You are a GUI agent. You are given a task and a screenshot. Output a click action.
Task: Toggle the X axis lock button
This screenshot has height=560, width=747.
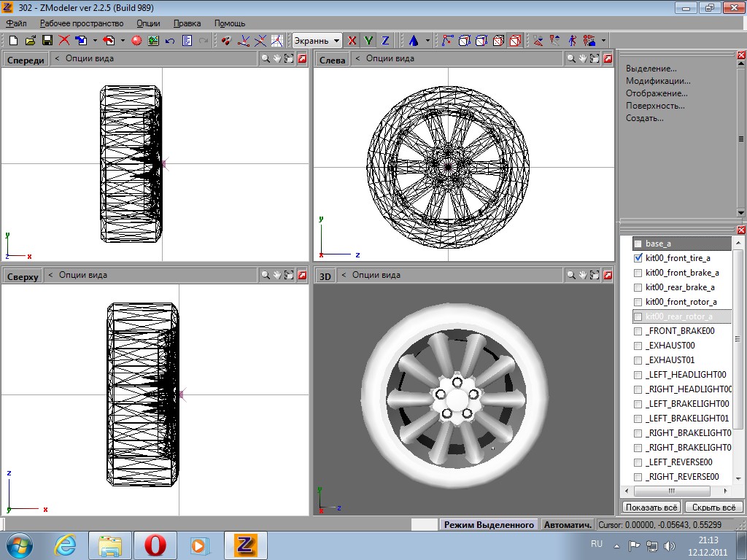[352, 41]
